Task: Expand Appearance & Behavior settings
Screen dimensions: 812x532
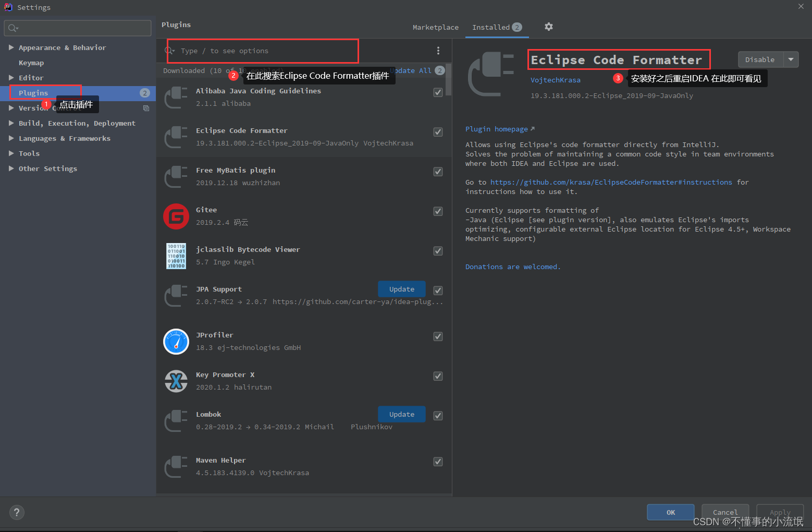Action: [x=11, y=47]
